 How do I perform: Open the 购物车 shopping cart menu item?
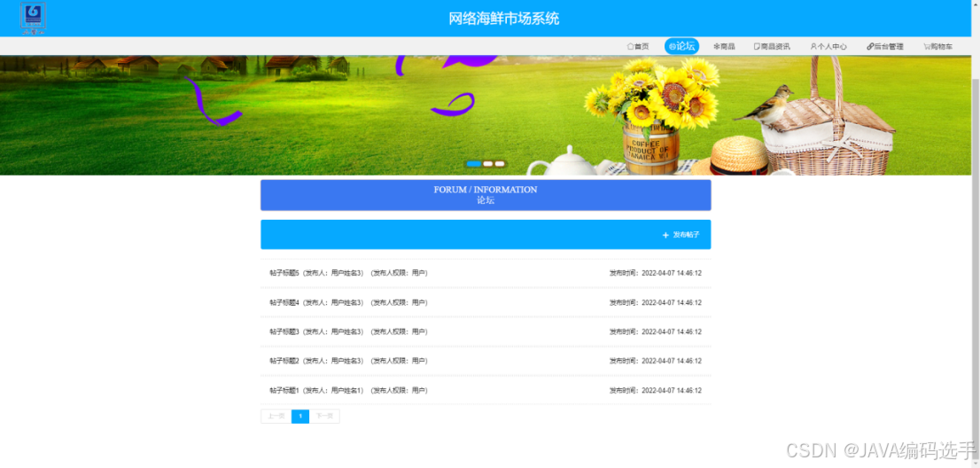click(938, 46)
